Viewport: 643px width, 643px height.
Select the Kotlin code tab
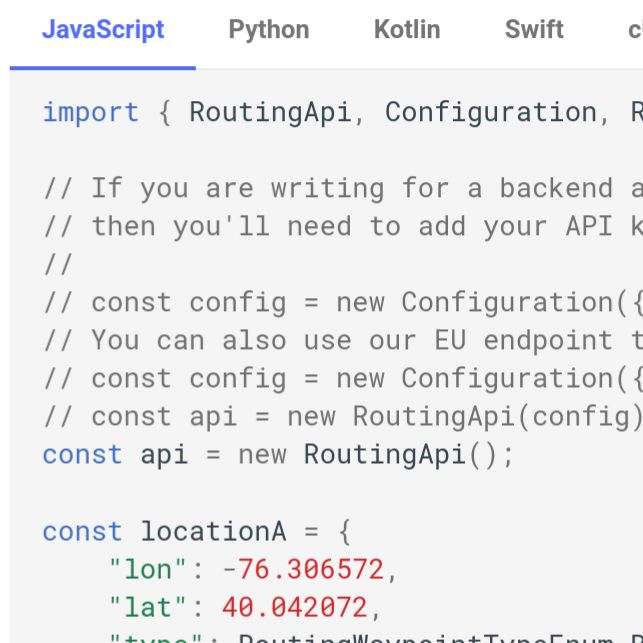pos(407,30)
